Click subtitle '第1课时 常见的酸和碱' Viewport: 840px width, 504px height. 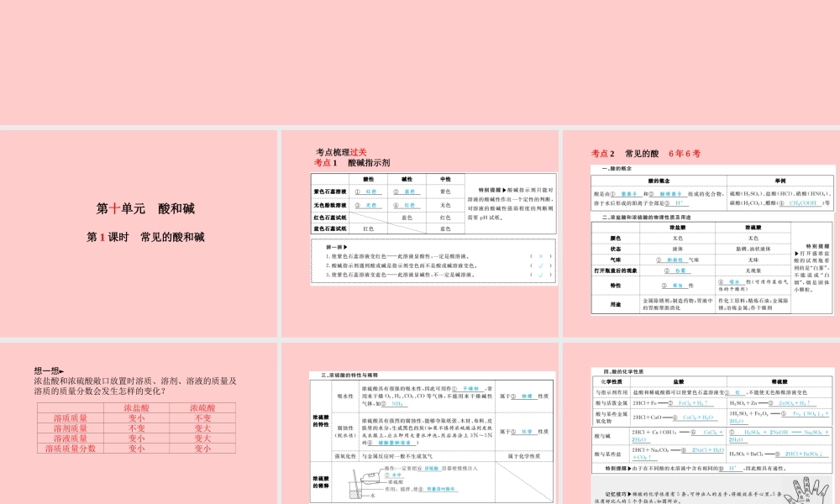(145, 237)
